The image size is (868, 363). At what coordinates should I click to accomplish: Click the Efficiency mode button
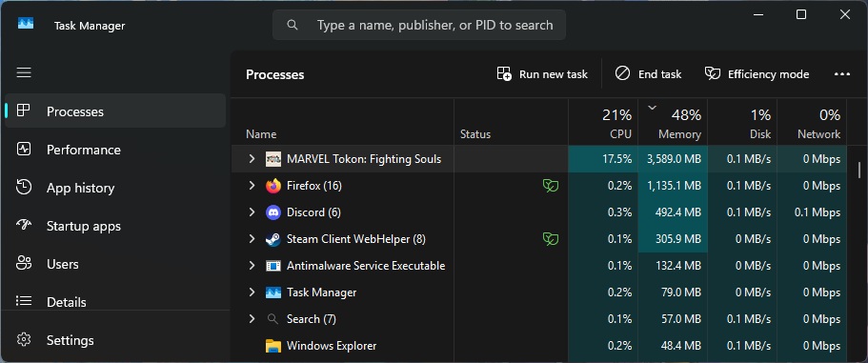[757, 74]
